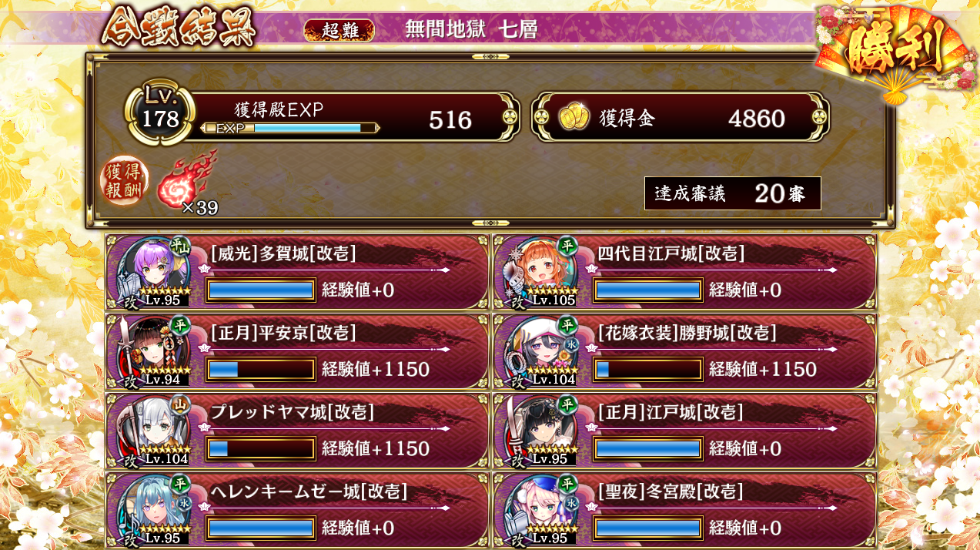Click the 合戦結果 title banner

pos(178,27)
